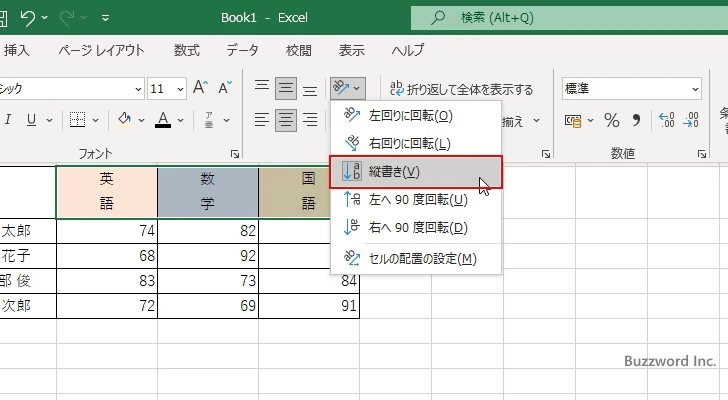Select the データ ribbon tab
The height and width of the screenshot is (400, 728).
pyautogui.click(x=242, y=50)
